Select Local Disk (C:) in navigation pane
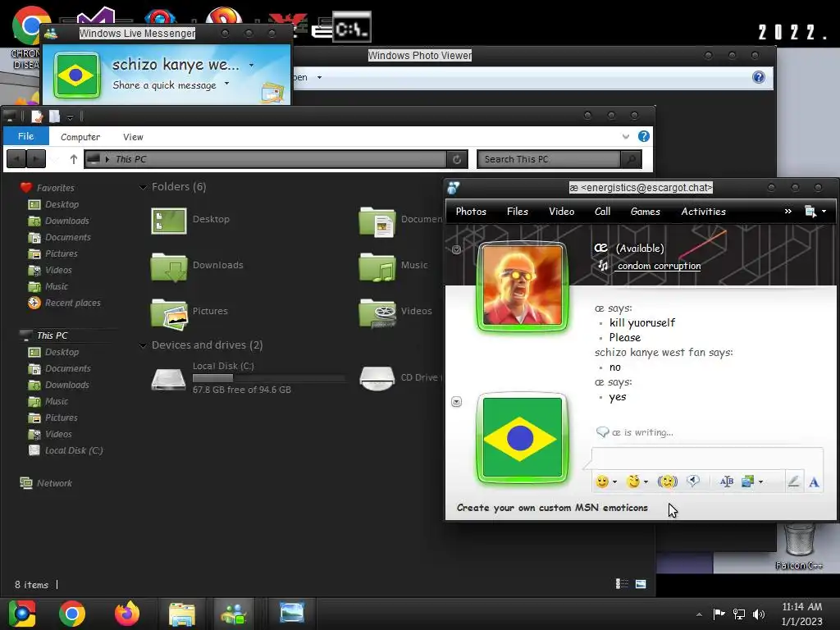The width and height of the screenshot is (840, 630). (x=66, y=450)
